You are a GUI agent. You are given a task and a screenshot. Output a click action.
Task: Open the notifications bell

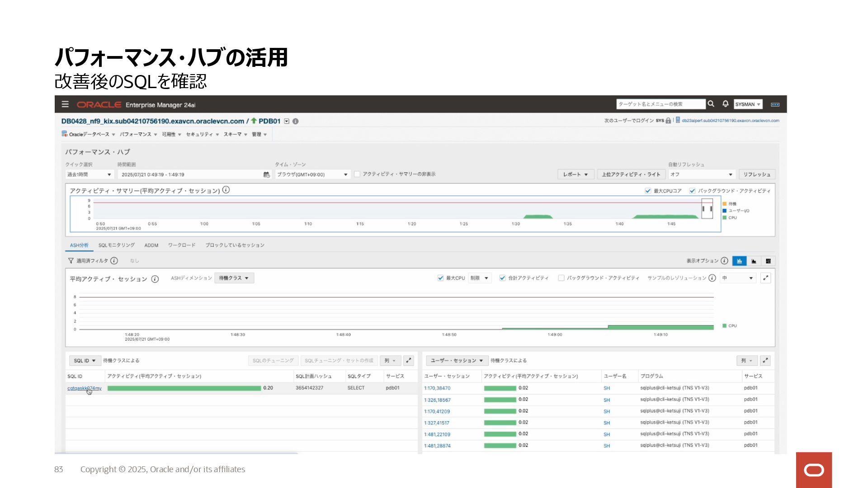pyautogui.click(x=726, y=104)
